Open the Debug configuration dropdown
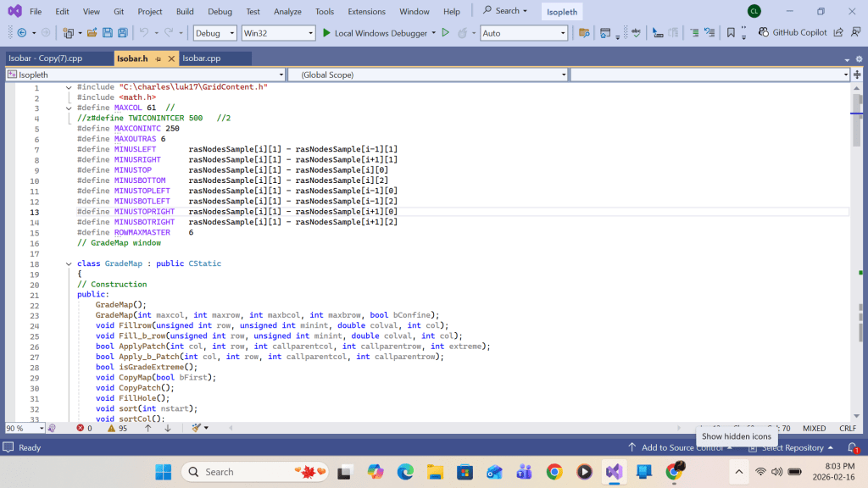Screen dimensions: 868x488 pyautogui.click(x=214, y=33)
